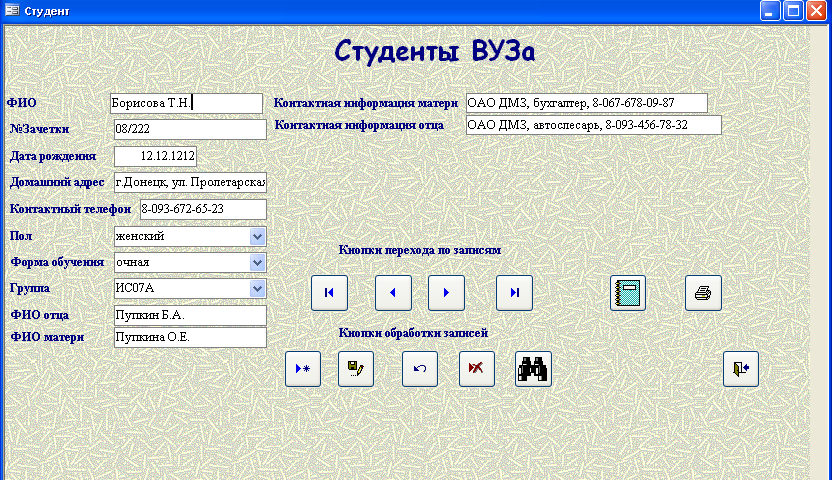This screenshot has width=832, height=480.
Task: Click the №Зачетки label
Action: [40, 129]
